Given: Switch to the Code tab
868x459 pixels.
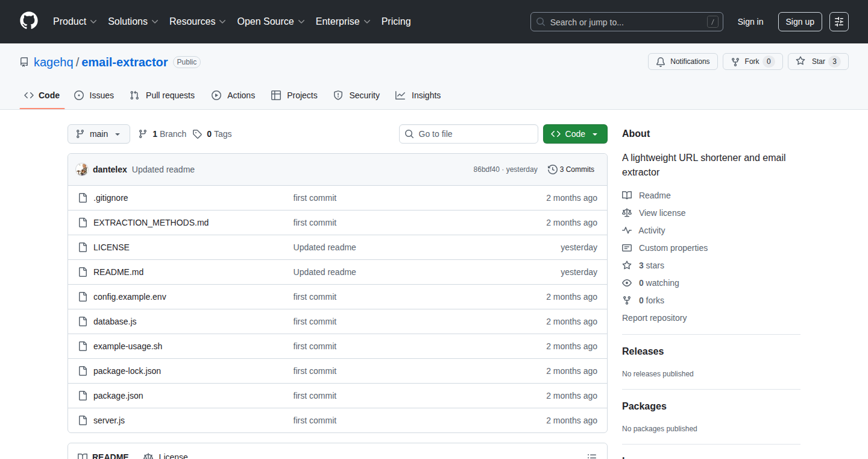Looking at the screenshot, I should coord(42,95).
